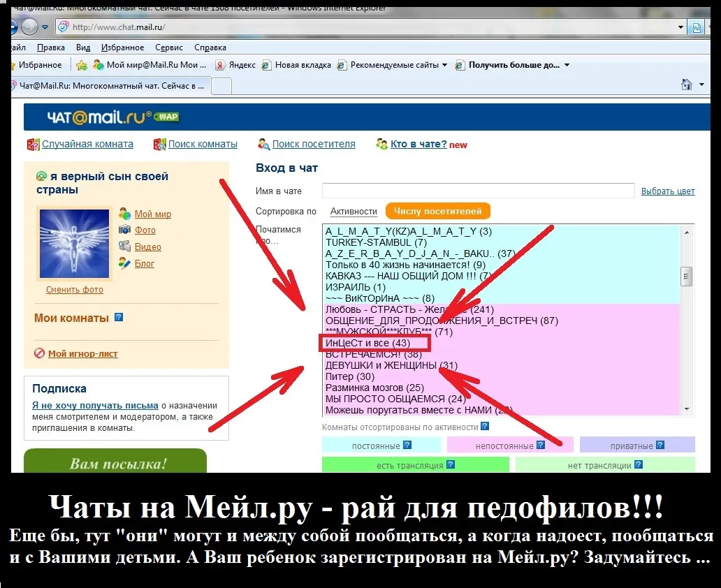Click the room list scrollbar thumb
The width and height of the screenshot is (721, 588).
(687, 277)
